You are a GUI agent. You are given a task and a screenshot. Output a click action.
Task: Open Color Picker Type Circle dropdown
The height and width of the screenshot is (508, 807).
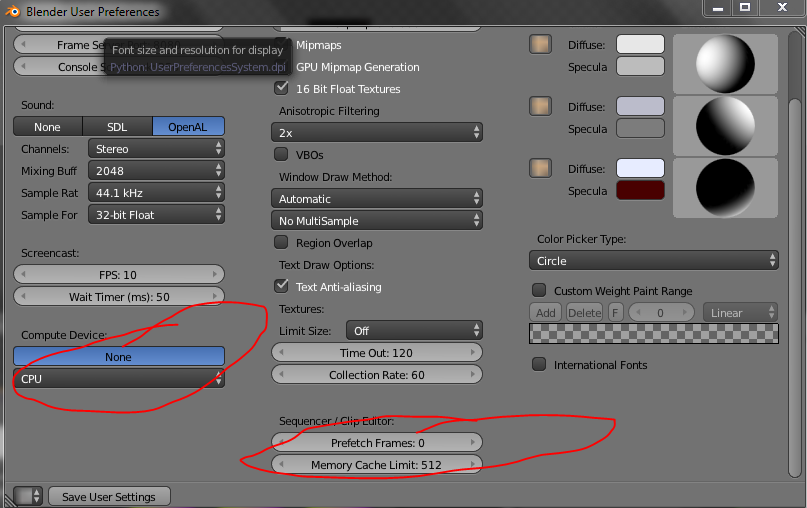654,260
